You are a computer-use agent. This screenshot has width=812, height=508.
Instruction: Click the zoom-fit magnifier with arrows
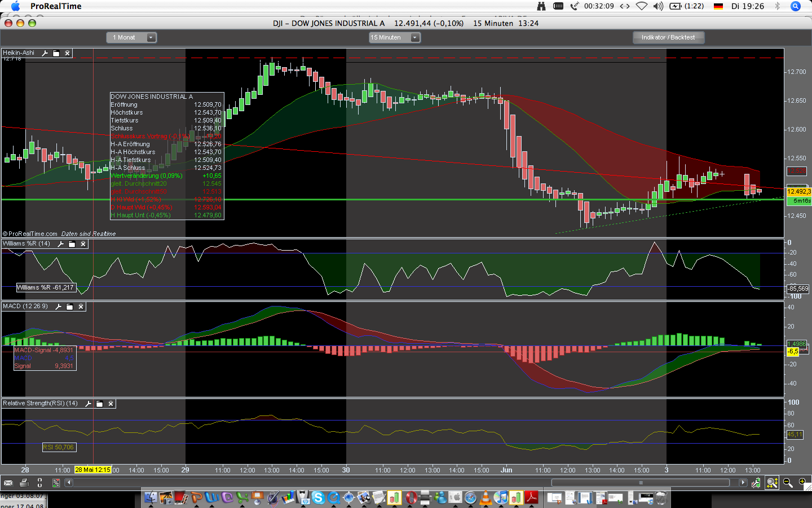(x=773, y=483)
